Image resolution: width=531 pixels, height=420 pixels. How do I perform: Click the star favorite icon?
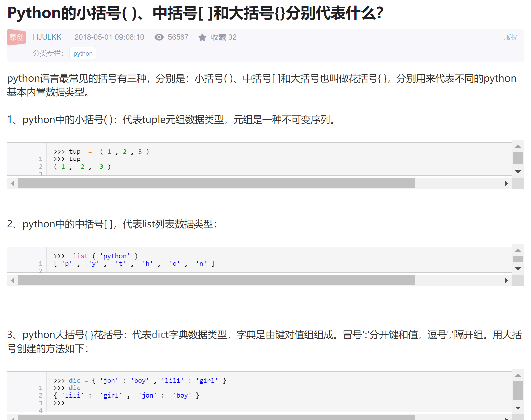pyautogui.click(x=202, y=37)
